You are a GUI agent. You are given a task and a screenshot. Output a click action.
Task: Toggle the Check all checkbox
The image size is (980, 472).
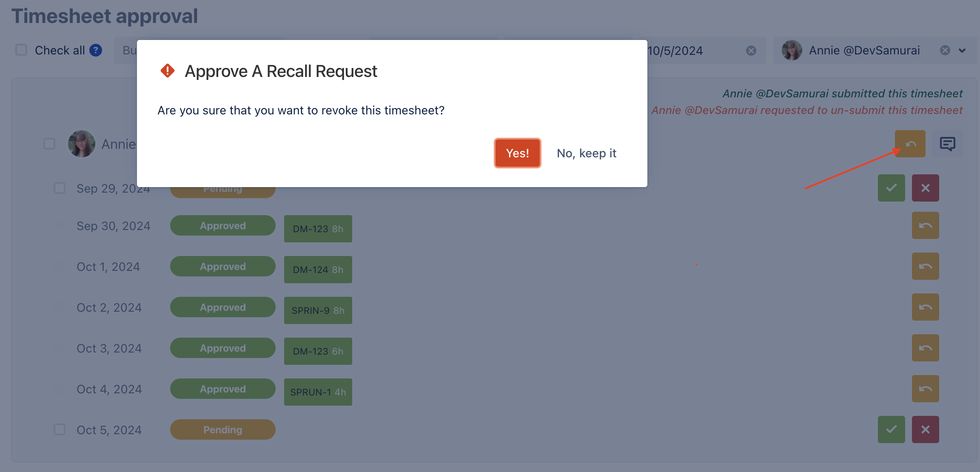point(21,50)
